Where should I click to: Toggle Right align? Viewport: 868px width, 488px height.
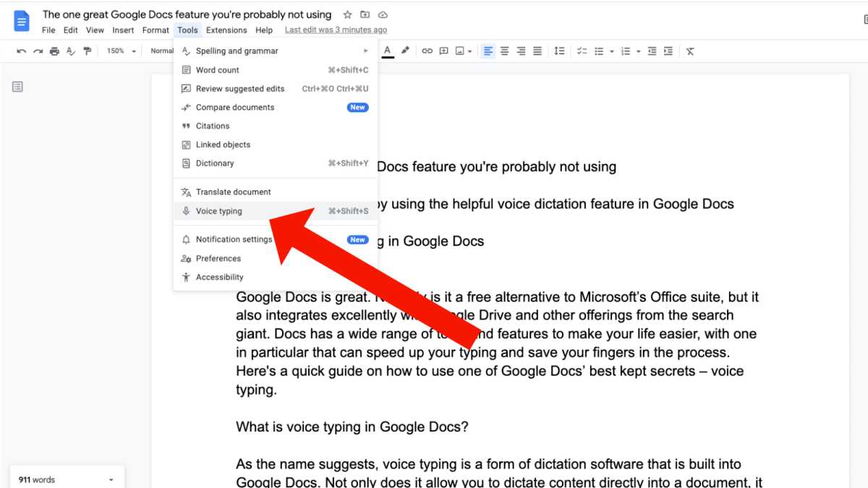point(521,51)
